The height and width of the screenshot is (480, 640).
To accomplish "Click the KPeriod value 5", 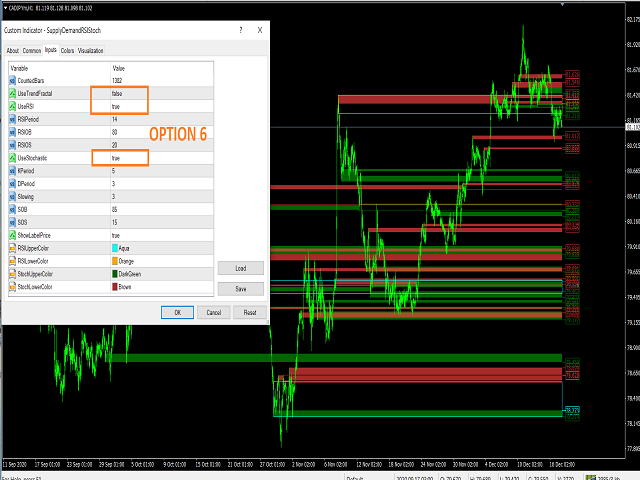I will pyautogui.click(x=113, y=171).
